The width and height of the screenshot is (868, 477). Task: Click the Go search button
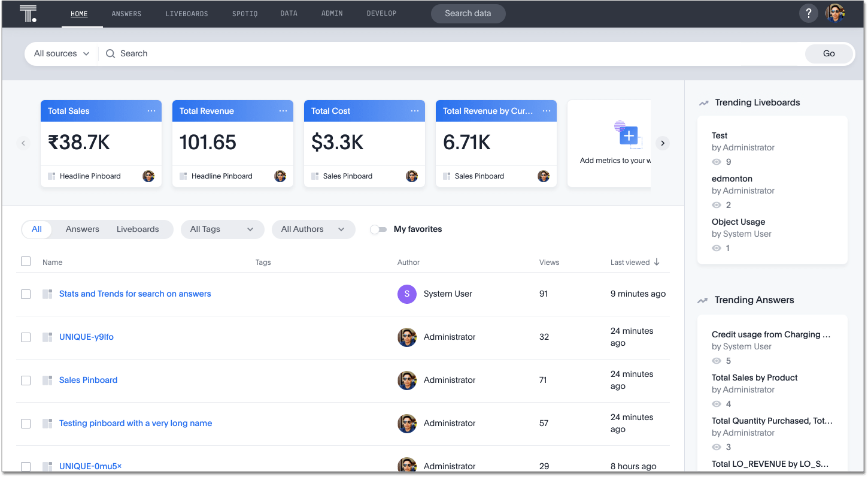828,53
